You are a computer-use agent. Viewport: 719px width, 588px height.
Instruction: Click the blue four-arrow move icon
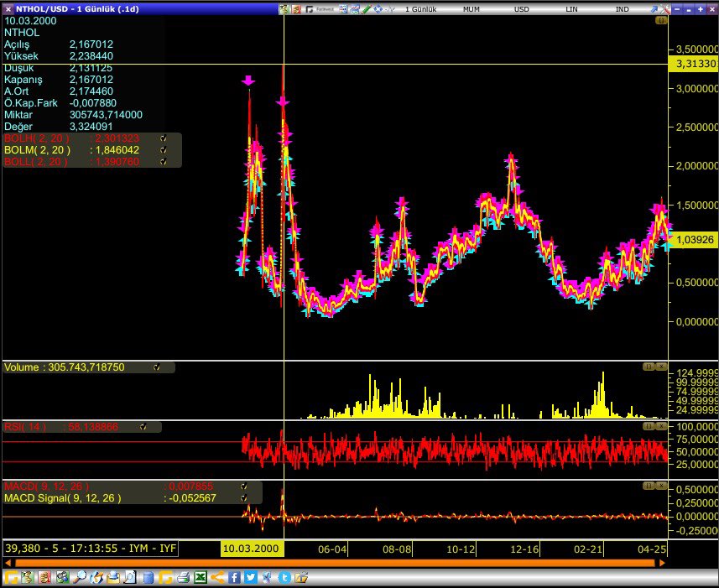378,8
